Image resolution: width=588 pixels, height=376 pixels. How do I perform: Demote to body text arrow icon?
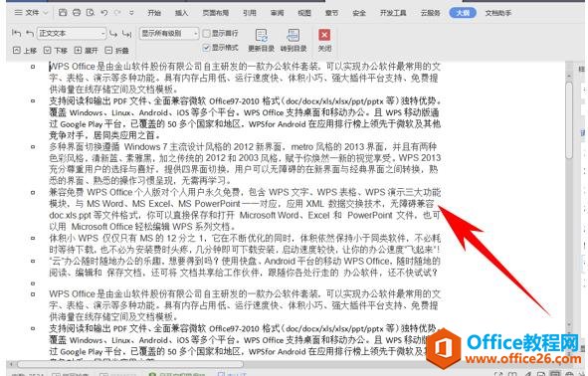coord(127,34)
